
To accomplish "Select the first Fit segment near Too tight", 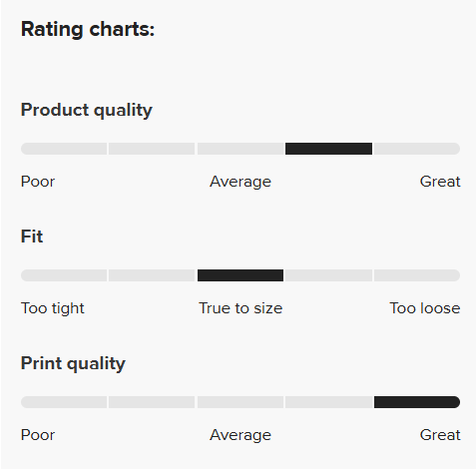I will click(x=64, y=275).
